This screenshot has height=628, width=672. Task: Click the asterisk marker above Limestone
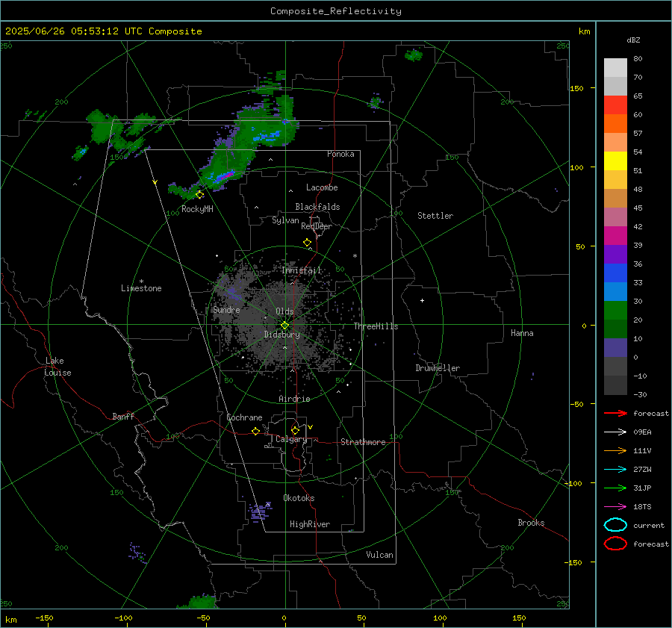pos(141,282)
